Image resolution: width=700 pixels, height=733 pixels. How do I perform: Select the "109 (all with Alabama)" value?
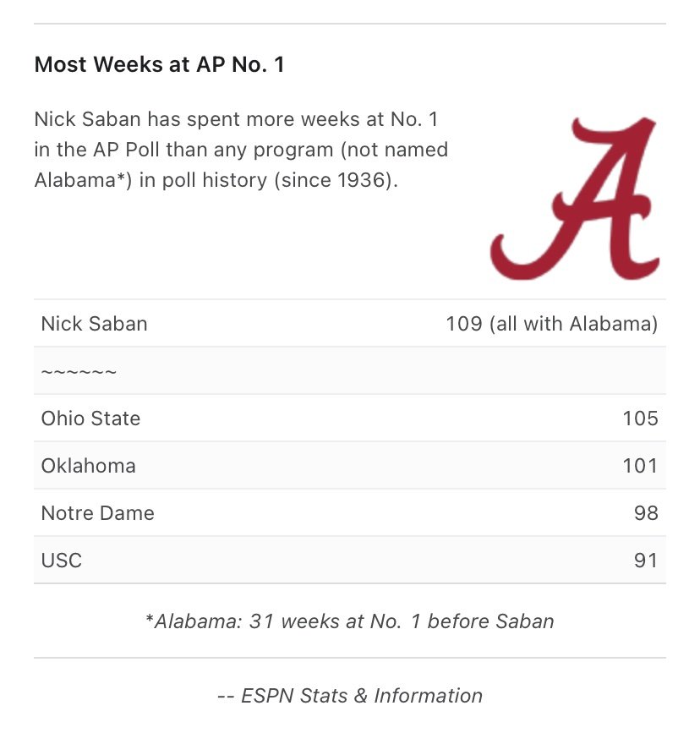551,324
